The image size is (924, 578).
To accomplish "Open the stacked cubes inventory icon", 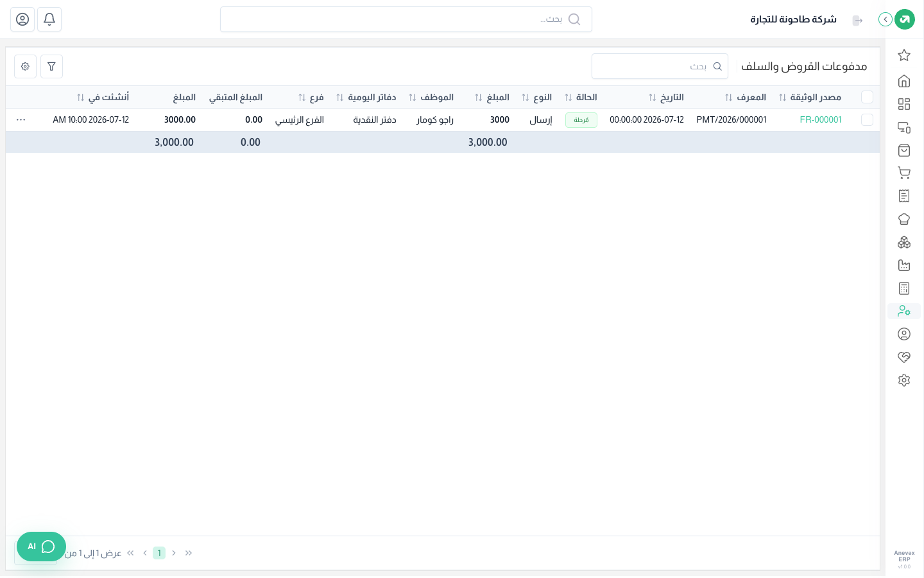I will click(x=904, y=242).
